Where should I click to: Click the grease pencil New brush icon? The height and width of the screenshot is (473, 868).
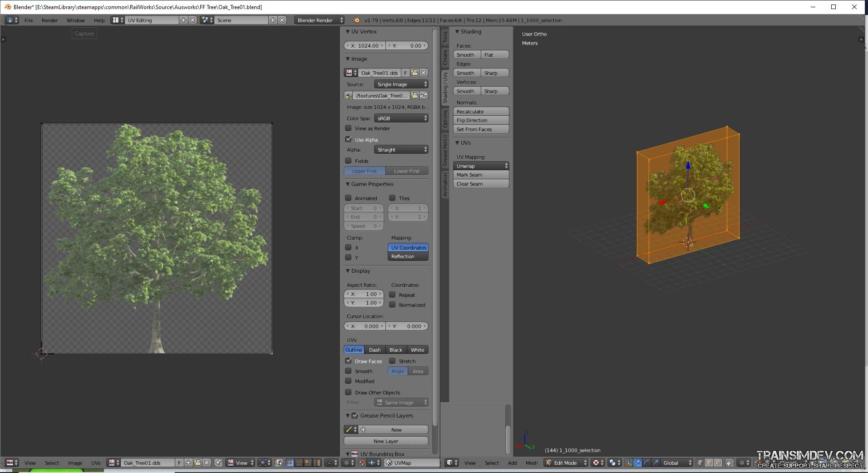pyautogui.click(x=349, y=429)
